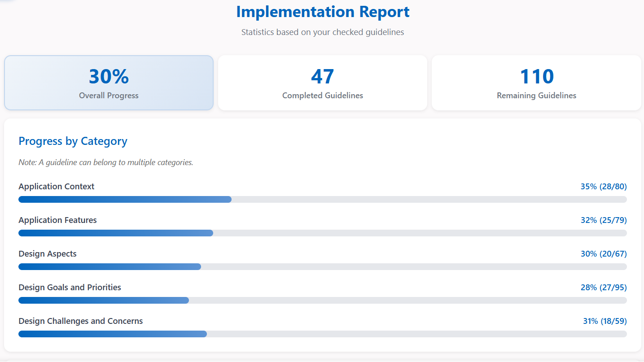Click the 35% (28/80) percentage text
This screenshot has width=644, height=362.
click(603, 187)
